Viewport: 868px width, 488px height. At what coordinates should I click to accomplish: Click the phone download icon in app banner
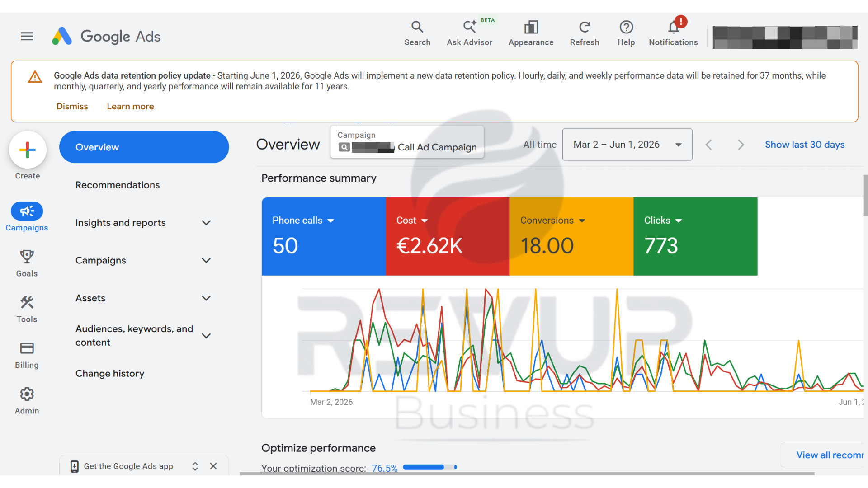tap(75, 466)
